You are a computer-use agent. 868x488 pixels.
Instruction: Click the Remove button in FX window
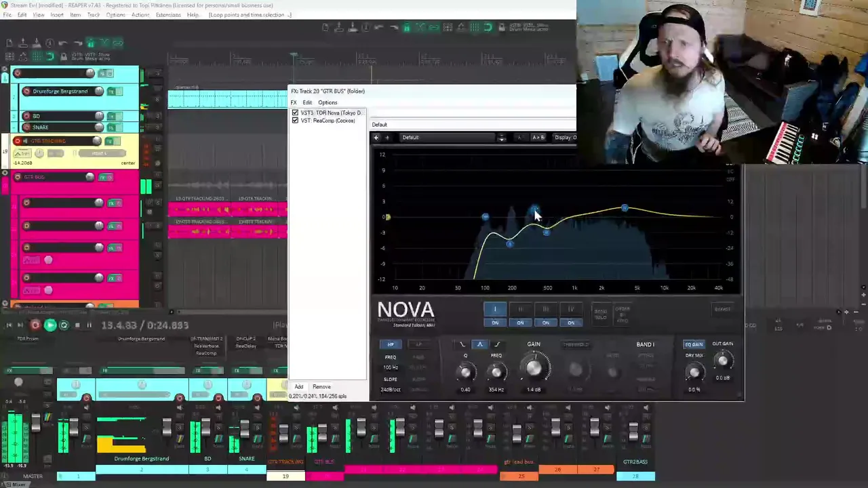(321, 387)
